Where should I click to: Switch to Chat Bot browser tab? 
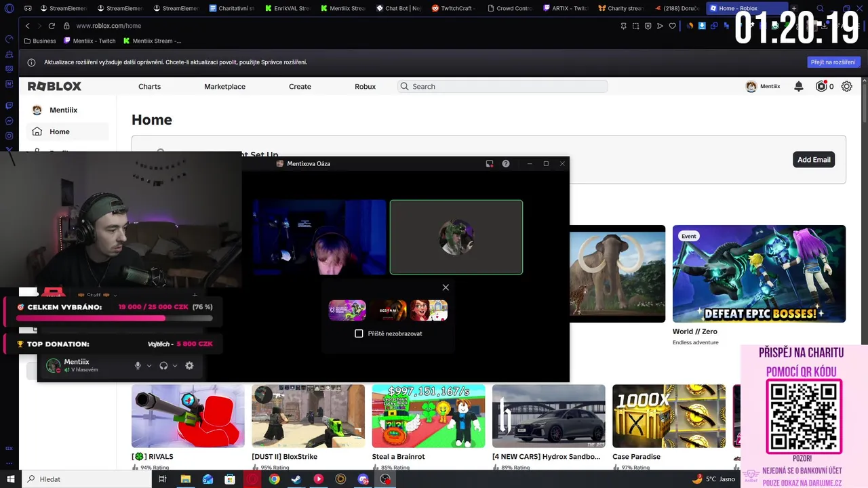click(398, 8)
